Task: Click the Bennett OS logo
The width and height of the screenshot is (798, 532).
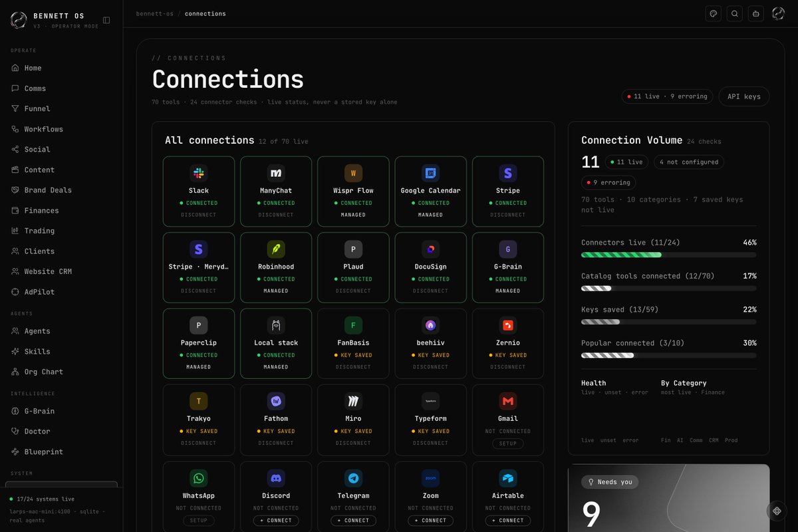Action: coord(18,20)
